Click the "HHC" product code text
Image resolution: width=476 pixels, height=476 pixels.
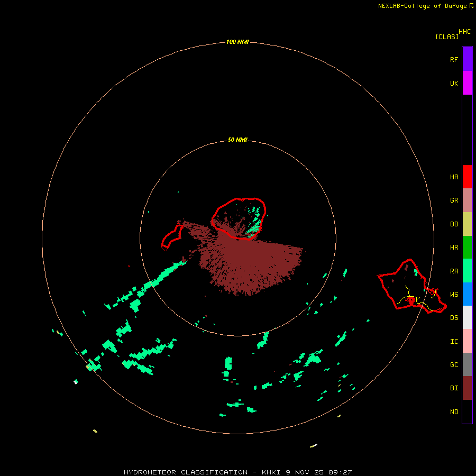tap(464, 32)
